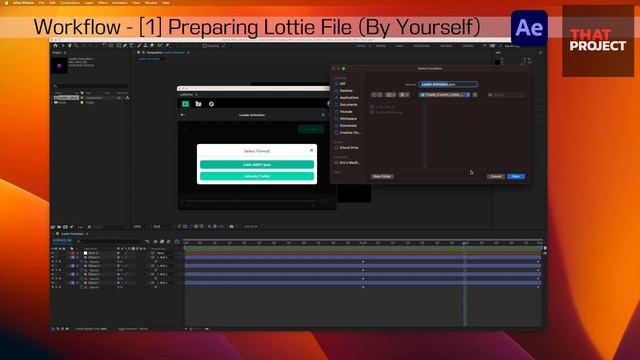Viewport: 640px width, 360px height.
Task: Open the Composition menu
Action: [70, 2]
